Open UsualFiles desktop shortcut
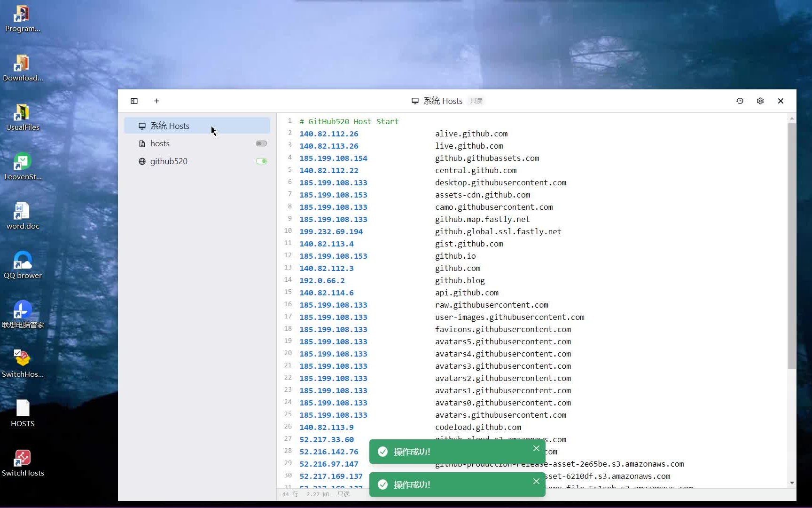This screenshot has width=812, height=508. pos(23,118)
